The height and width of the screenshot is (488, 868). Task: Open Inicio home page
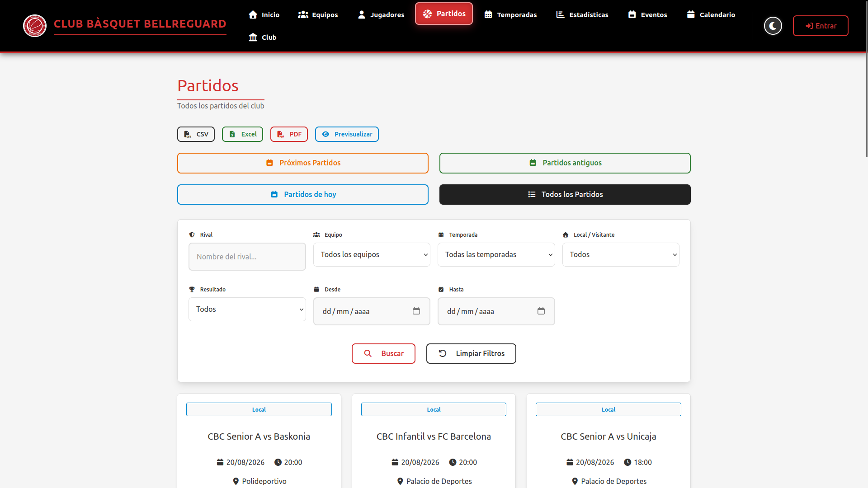[264, 14]
